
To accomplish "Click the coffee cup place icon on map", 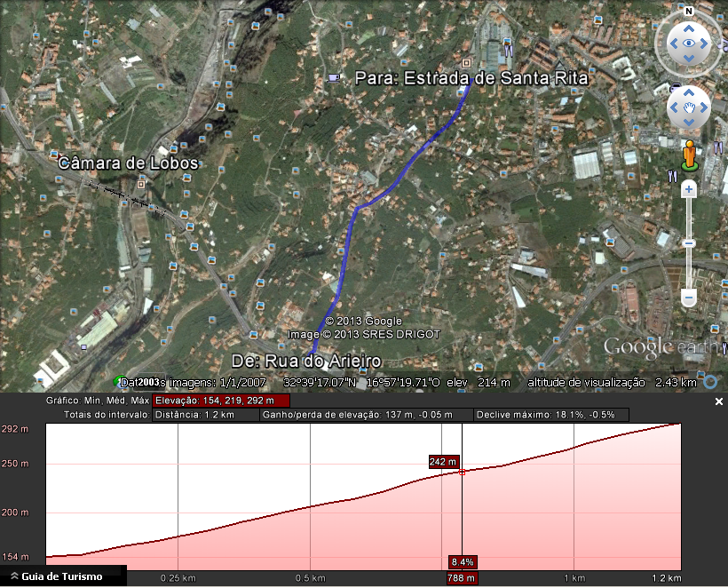I will [333, 77].
